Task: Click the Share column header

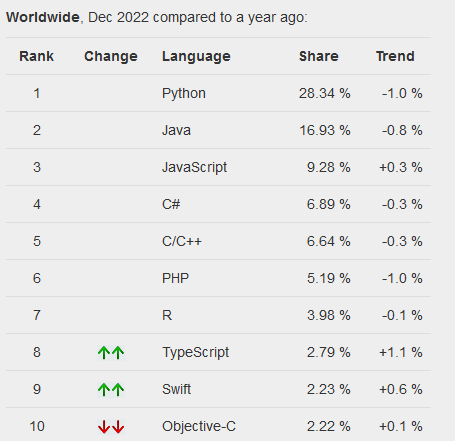Action: coord(319,56)
